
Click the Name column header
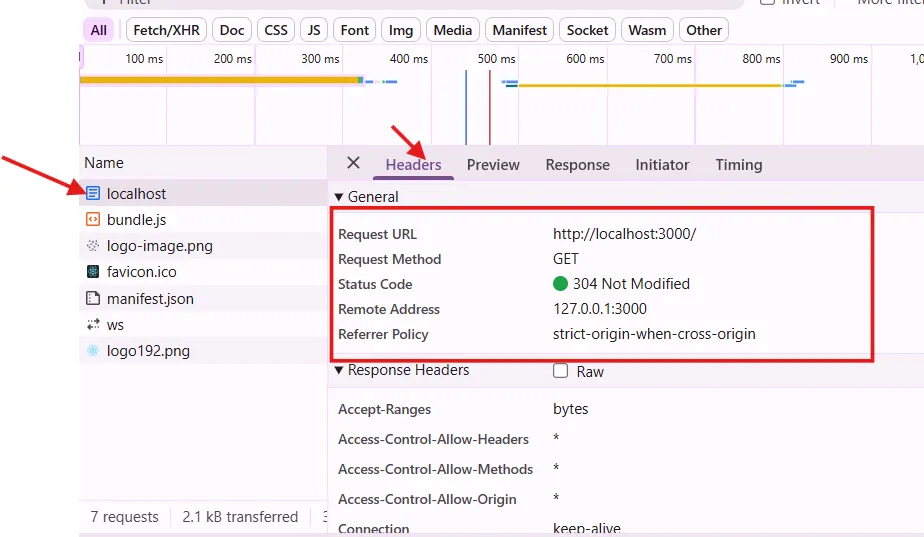(x=104, y=163)
